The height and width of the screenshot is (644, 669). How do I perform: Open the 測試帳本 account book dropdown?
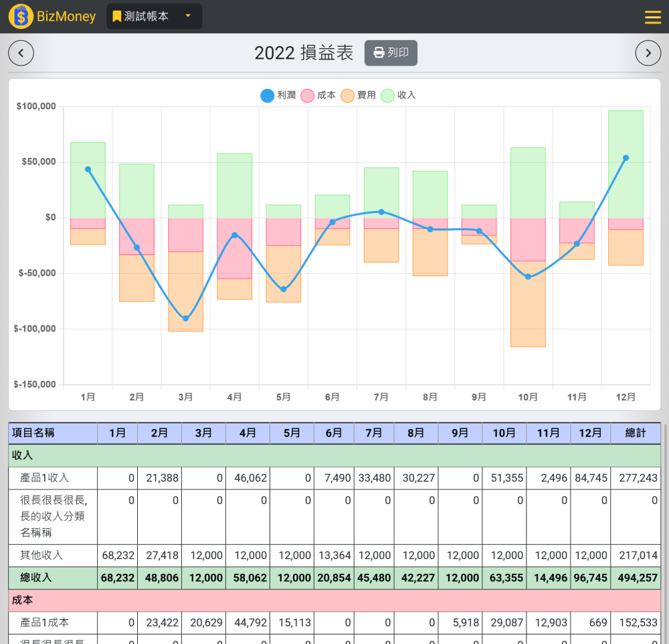(154, 16)
